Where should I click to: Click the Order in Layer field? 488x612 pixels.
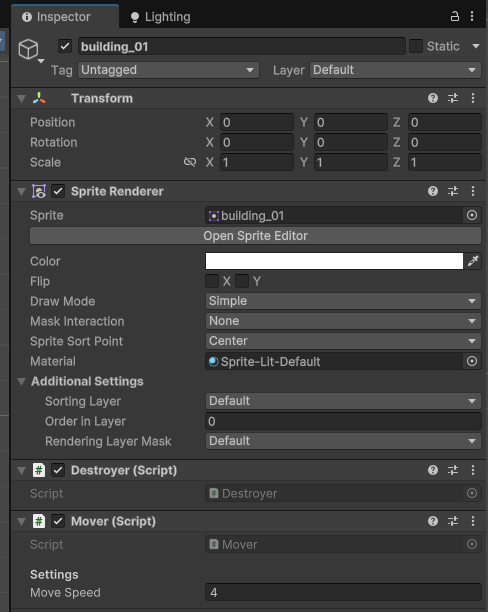pos(343,421)
